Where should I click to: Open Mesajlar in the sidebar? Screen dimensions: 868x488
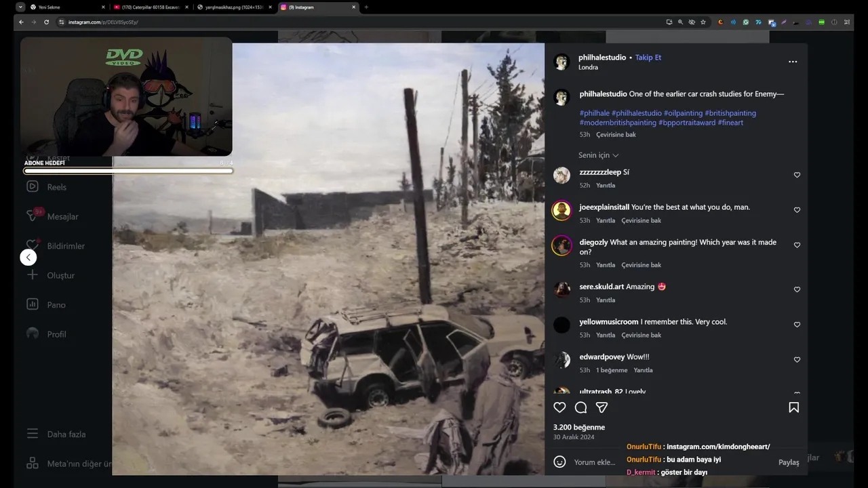[x=62, y=216]
